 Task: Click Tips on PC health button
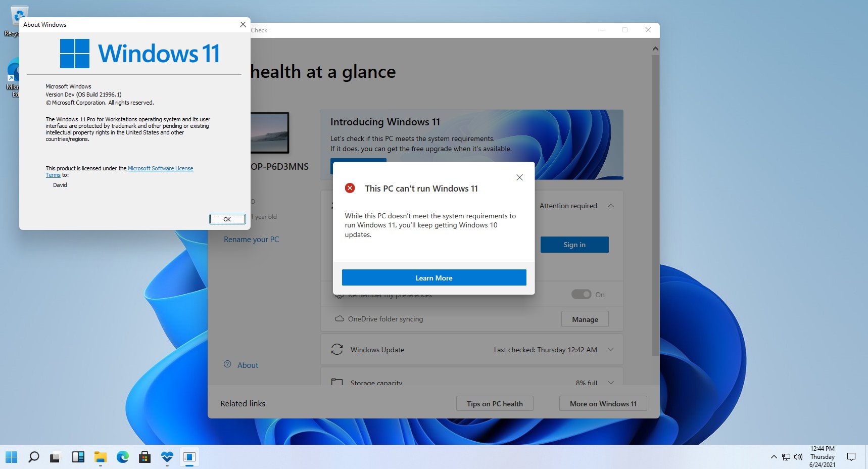pos(495,403)
